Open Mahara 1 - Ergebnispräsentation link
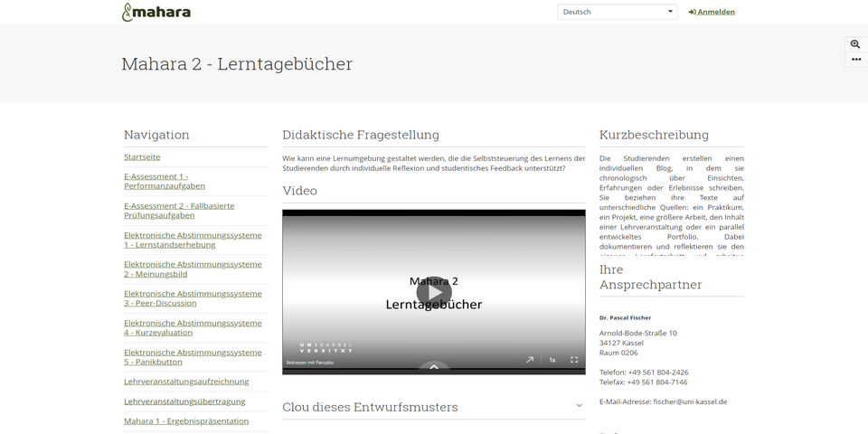This screenshot has height=434, width=868. click(x=186, y=421)
